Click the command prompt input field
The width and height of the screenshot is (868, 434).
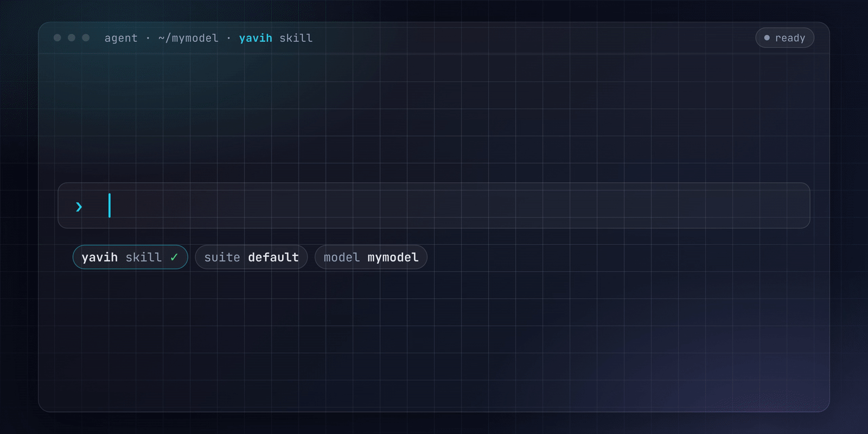coord(434,206)
